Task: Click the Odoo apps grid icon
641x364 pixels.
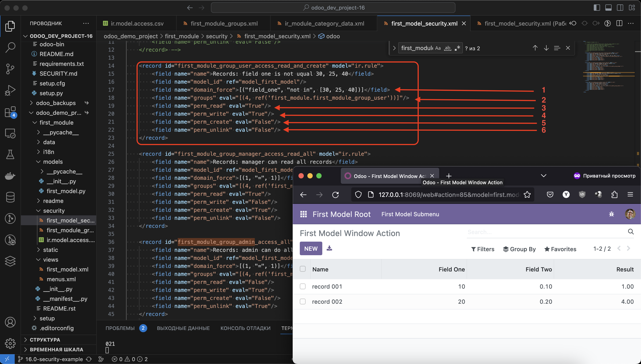Action: pyautogui.click(x=303, y=214)
